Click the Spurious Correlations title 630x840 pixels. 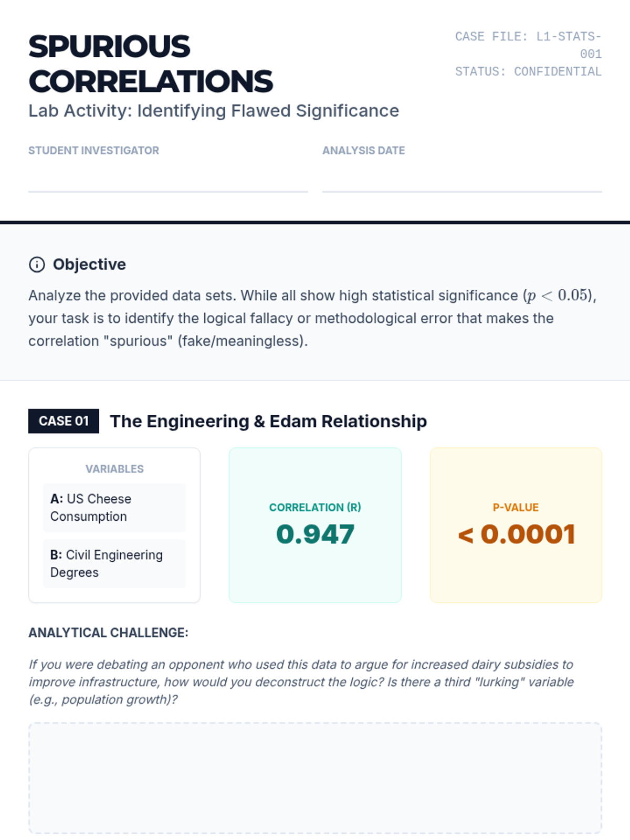pyautogui.click(x=151, y=64)
